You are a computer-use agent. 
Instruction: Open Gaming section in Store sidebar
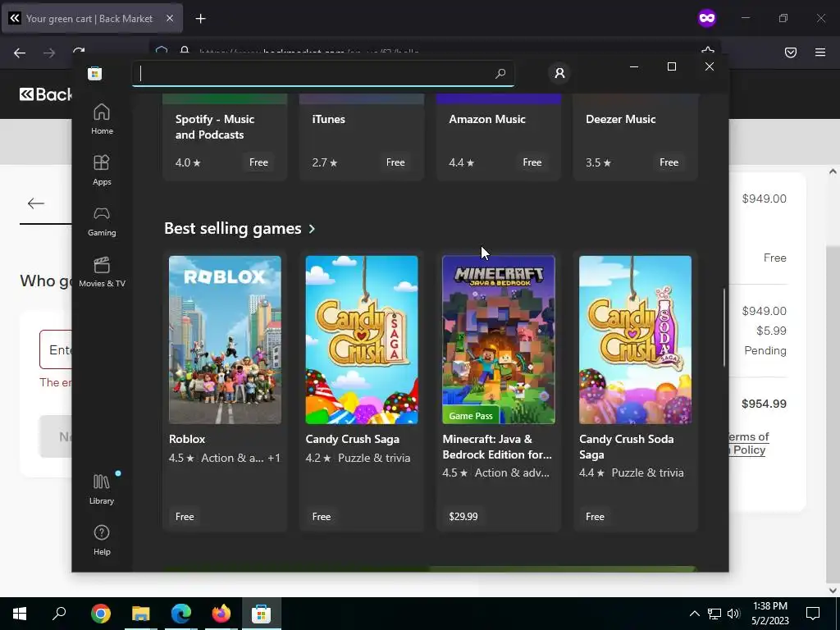pos(102,221)
